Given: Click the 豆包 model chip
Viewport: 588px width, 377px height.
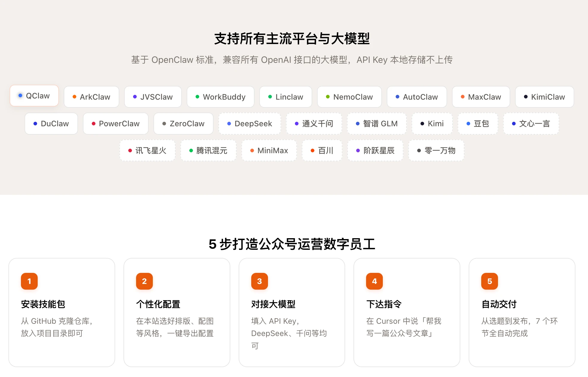Looking at the screenshot, I should 478,124.
